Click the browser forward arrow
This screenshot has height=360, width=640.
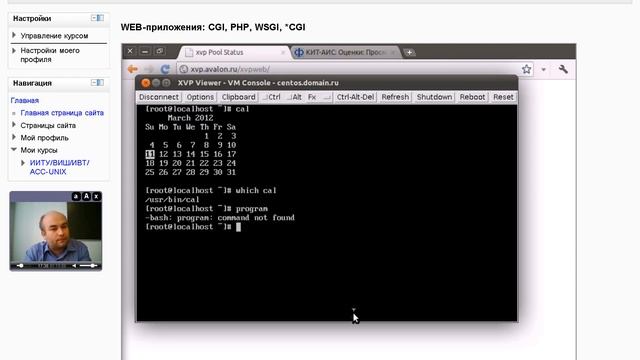[x=149, y=69]
